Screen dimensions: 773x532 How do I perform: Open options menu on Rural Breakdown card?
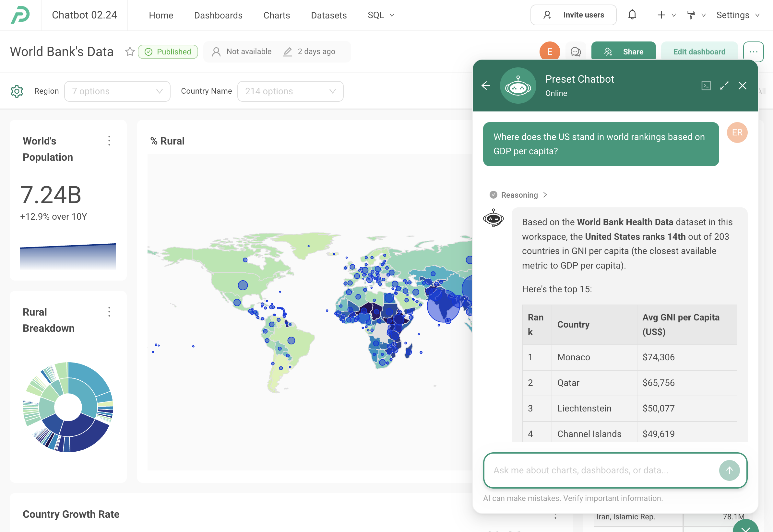click(109, 312)
